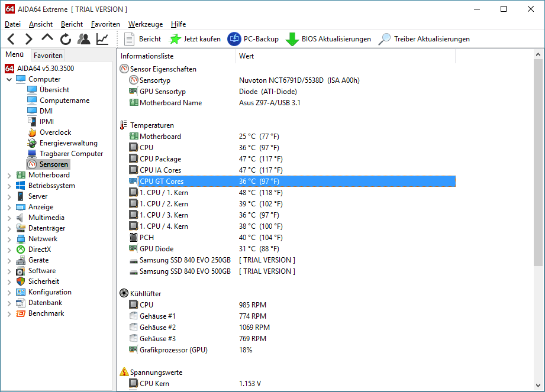
Task: Expand the Netzwerk tree node
Action: [x=9, y=239]
